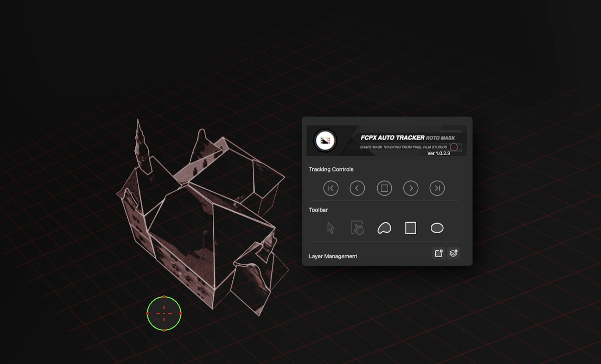Click the right red handle of green circle
601x364 pixels.
click(x=181, y=314)
